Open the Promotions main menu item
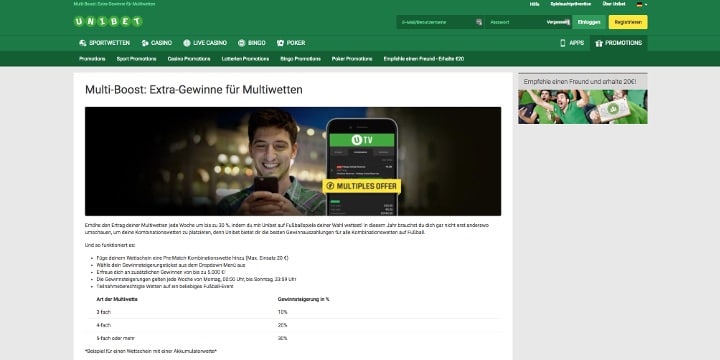Viewport: 720px width, 360px height. (619, 43)
